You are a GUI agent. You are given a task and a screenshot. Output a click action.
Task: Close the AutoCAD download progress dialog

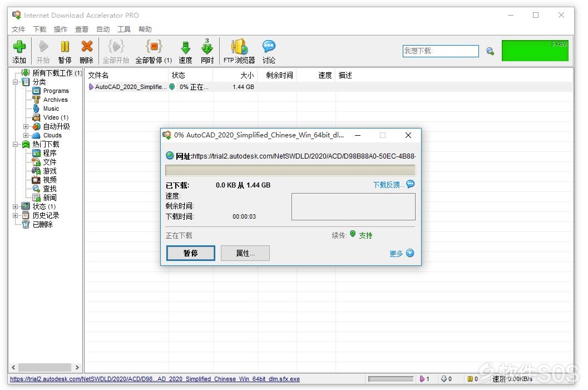408,135
